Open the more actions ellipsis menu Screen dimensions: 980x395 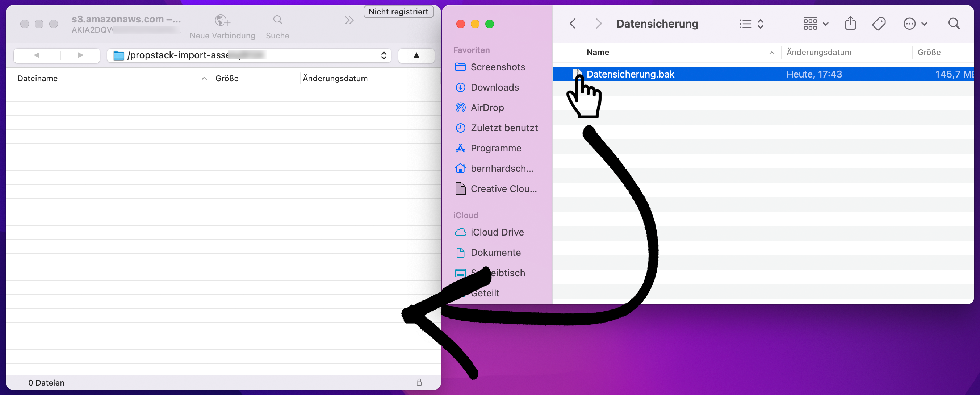pos(914,24)
